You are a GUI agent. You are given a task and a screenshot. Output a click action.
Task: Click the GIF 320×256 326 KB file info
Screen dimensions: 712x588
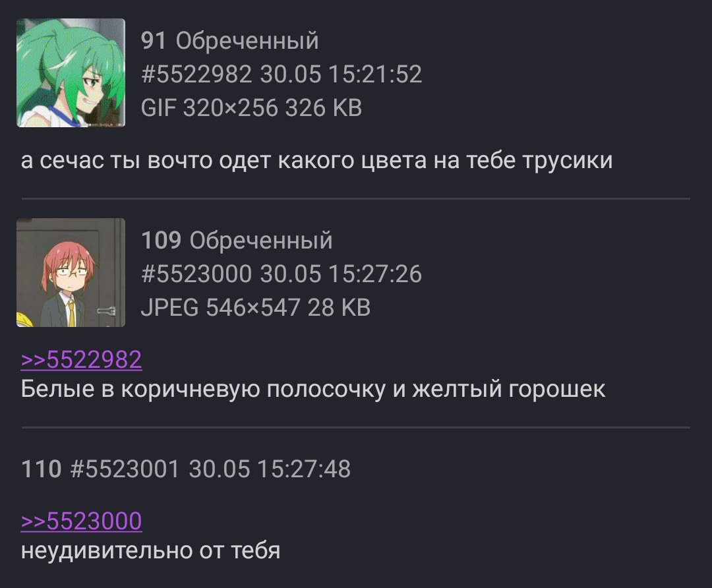point(252,107)
